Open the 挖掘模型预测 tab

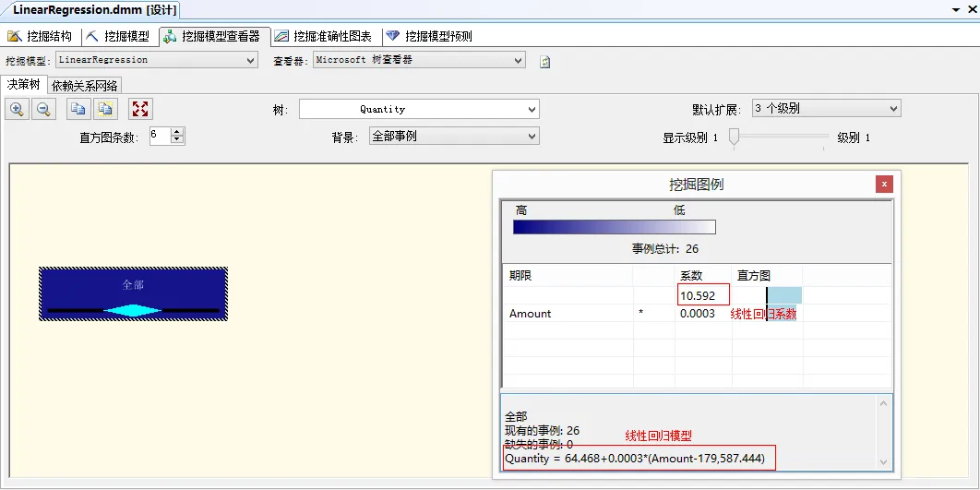point(430,36)
